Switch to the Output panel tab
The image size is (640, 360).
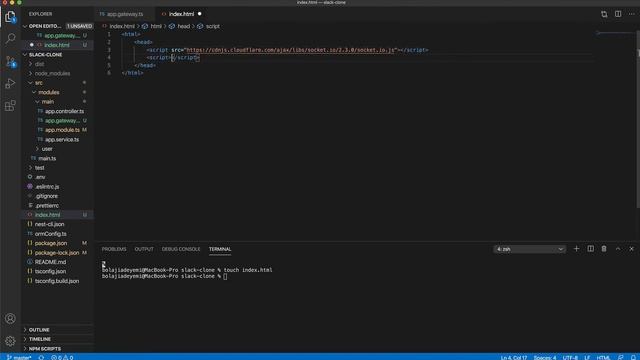(144, 249)
